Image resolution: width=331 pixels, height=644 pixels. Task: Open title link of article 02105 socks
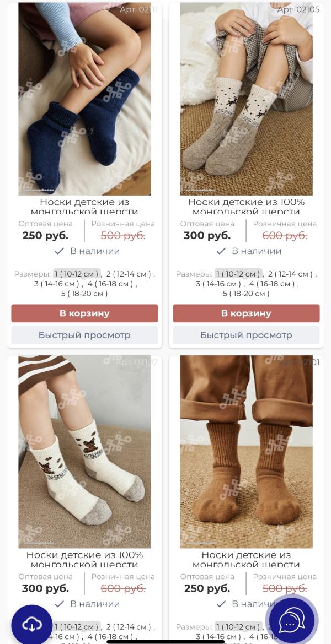(x=246, y=207)
